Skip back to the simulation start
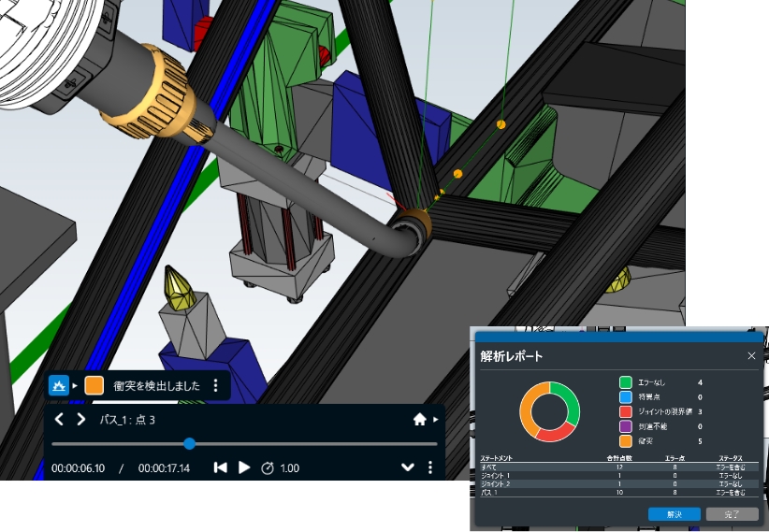 (220, 467)
